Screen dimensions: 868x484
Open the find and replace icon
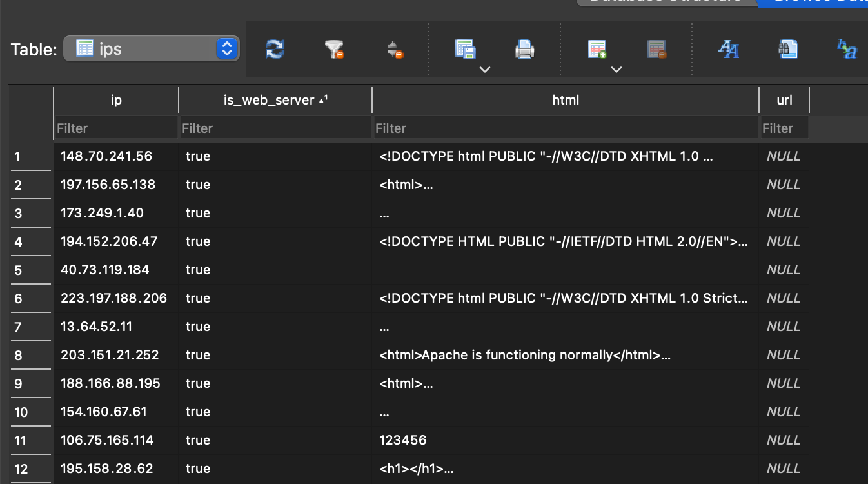click(847, 50)
